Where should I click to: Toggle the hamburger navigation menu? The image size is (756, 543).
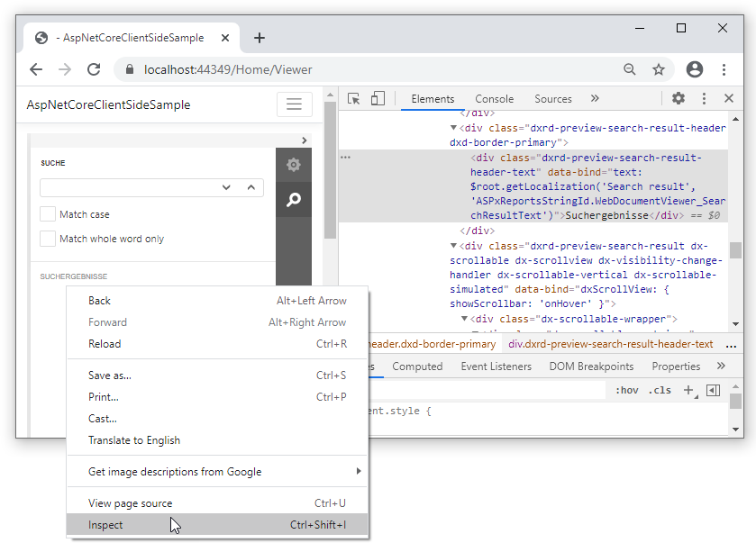pos(294,104)
